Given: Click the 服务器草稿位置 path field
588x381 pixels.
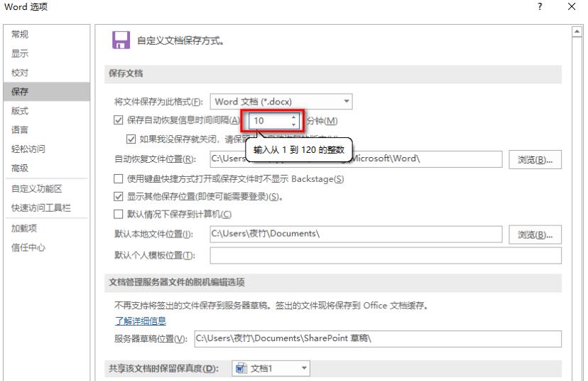Looking at the screenshot, I should (378, 338).
